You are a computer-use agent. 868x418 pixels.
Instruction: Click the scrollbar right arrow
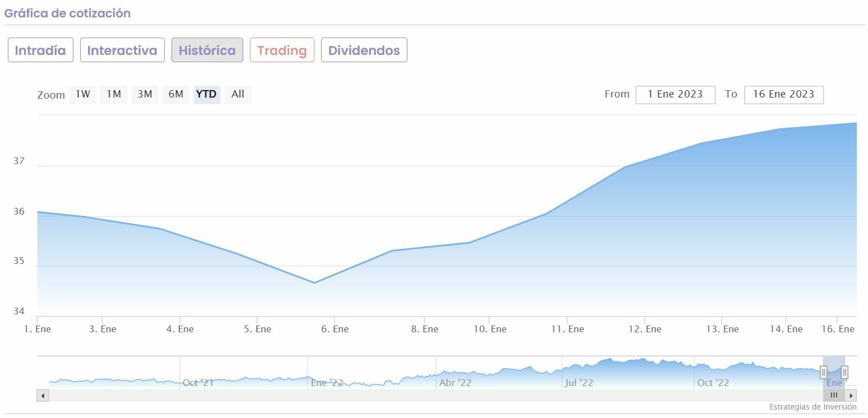tap(851, 396)
